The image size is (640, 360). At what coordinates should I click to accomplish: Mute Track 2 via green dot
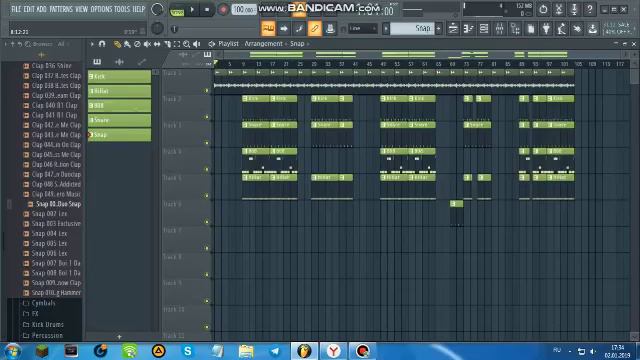coord(207,117)
